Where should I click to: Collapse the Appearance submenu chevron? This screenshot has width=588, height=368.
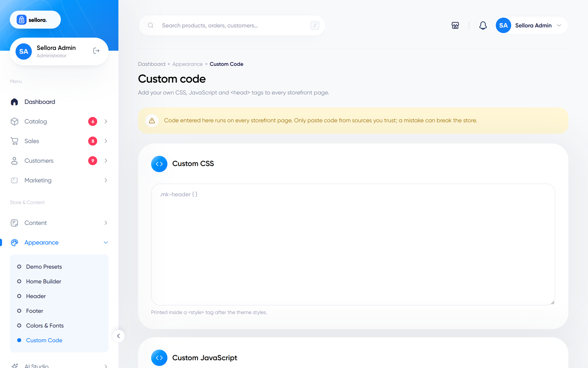click(x=106, y=242)
